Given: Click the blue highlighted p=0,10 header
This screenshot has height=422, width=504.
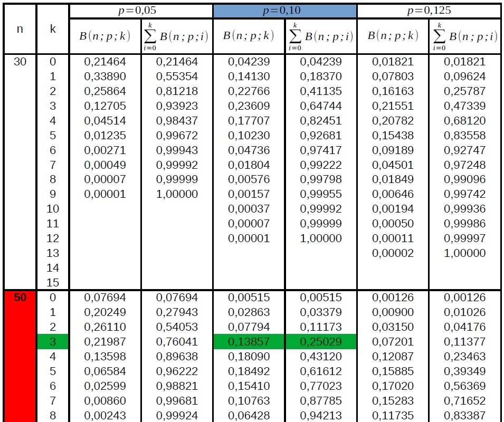Looking at the screenshot, I should [x=285, y=11].
